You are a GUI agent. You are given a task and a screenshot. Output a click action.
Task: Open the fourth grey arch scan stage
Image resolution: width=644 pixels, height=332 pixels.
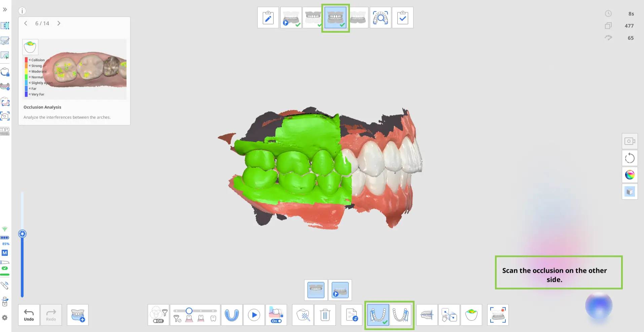pos(358,18)
